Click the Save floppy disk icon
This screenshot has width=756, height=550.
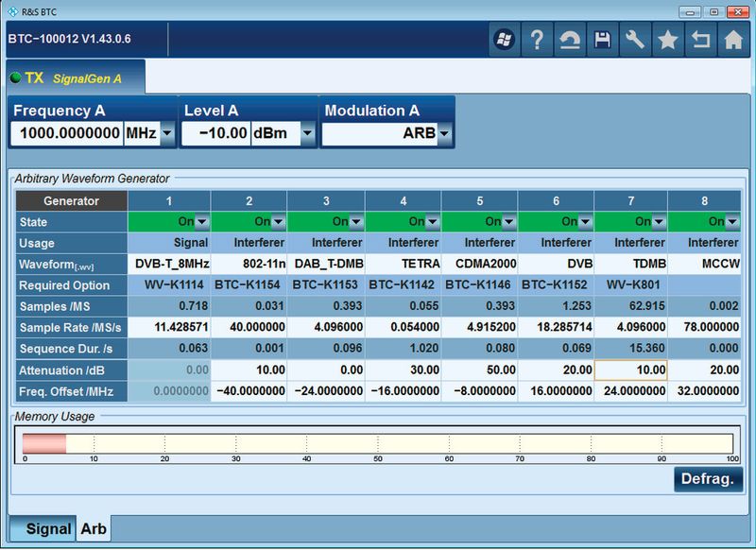(603, 40)
